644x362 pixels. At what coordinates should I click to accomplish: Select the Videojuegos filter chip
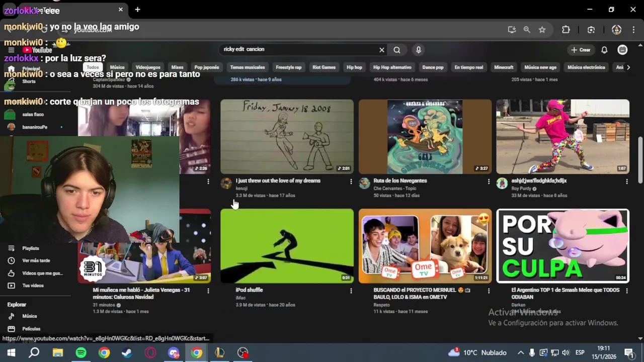coord(148,67)
